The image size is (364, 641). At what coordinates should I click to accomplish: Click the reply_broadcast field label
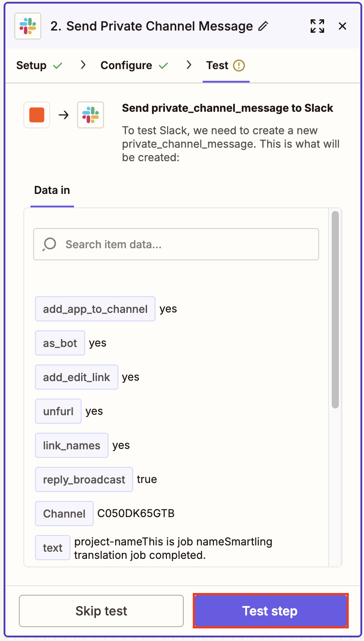[x=84, y=479]
